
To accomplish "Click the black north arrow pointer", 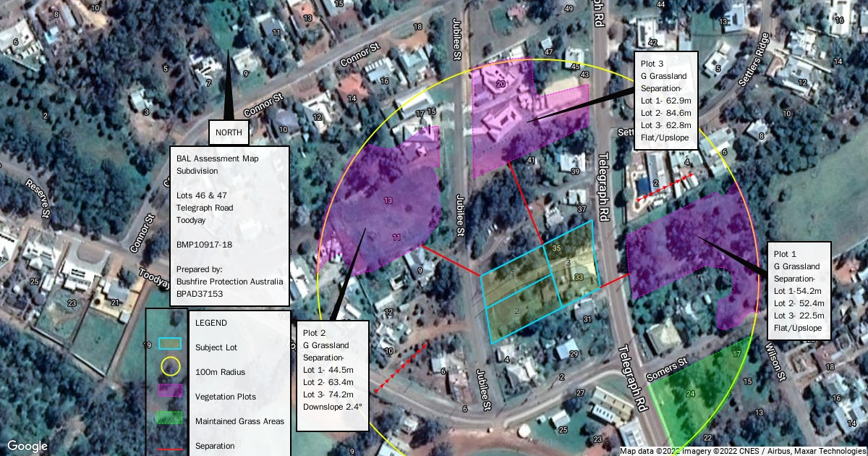I will click(230, 87).
